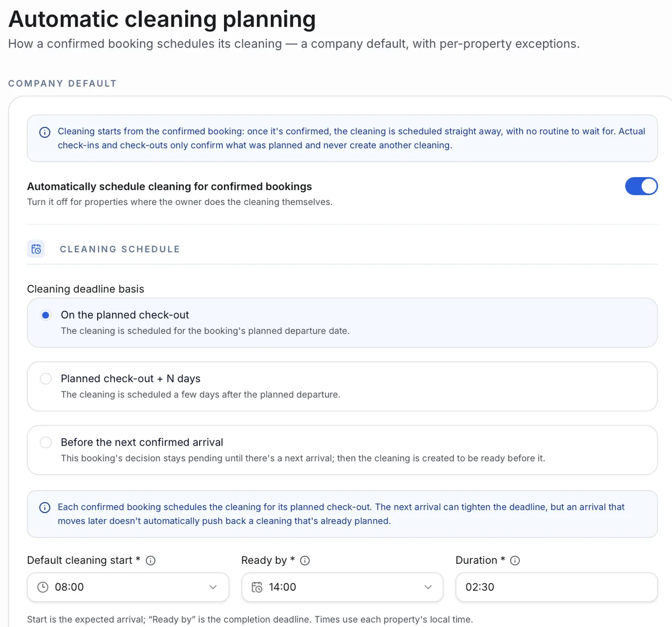Click the info icon beside Ready by

(305, 561)
